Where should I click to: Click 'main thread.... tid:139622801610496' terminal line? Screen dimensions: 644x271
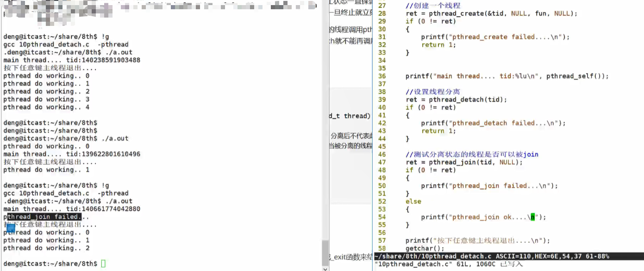[72, 154]
